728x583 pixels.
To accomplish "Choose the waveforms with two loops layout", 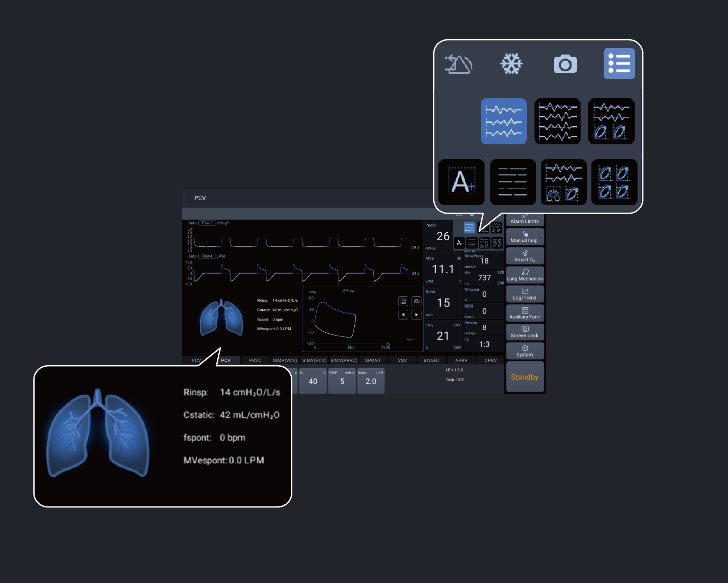I will point(611,121).
